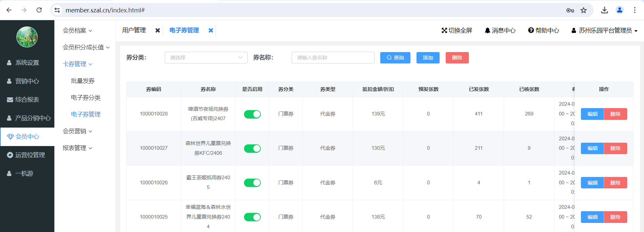Open the message center bell icon
The width and height of the screenshot is (644, 232).
click(487, 31)
